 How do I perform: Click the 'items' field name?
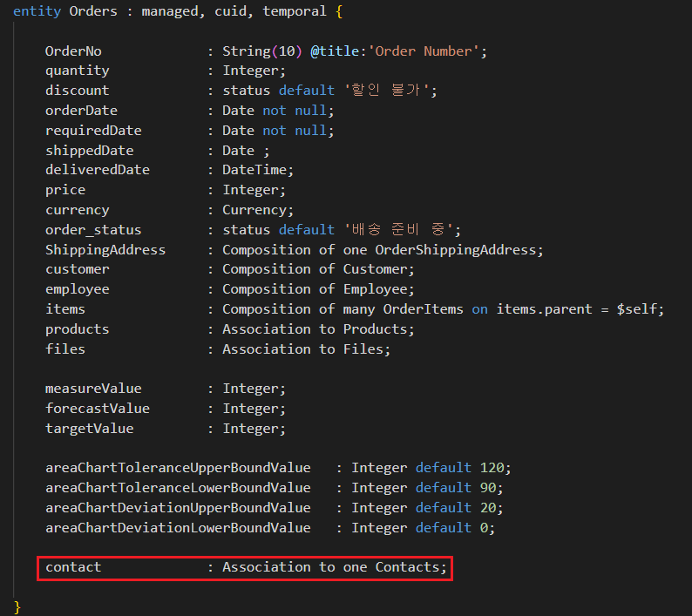(x=65, y=309)
